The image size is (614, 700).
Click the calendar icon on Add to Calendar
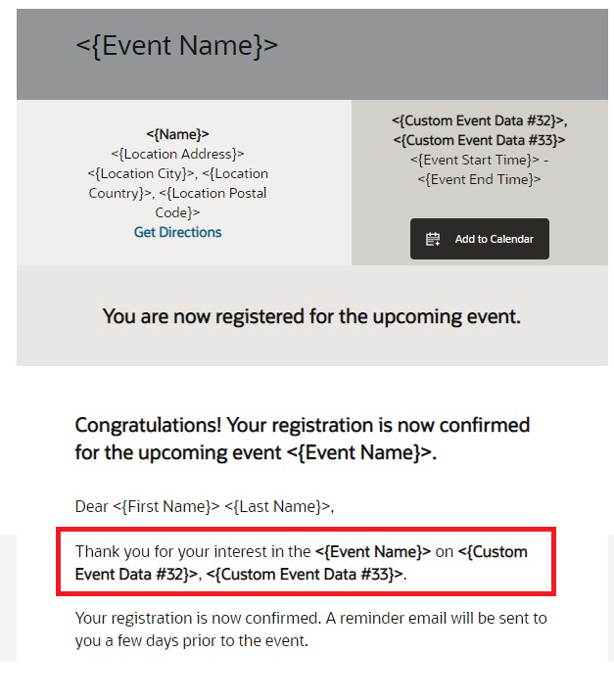(433, 239)
